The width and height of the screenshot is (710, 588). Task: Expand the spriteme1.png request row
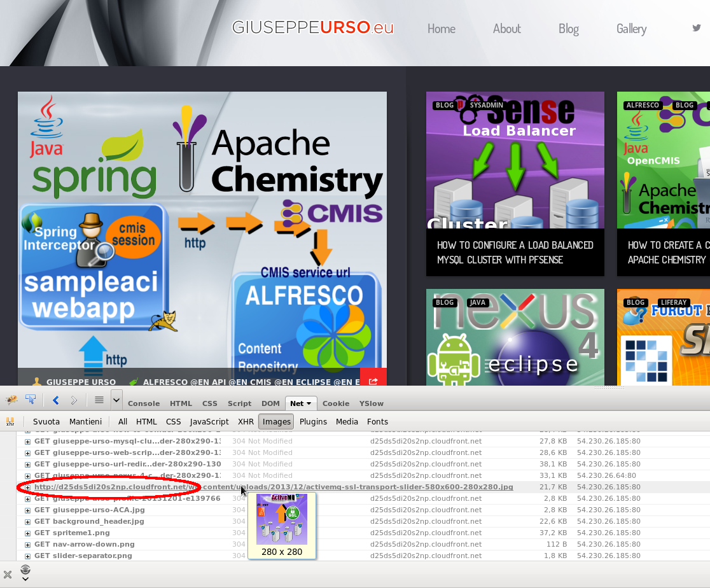pos(27,533)
